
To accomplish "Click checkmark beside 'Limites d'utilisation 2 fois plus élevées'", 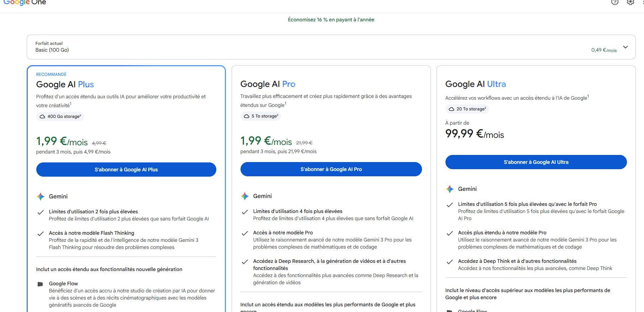I will tap(41, 212).
